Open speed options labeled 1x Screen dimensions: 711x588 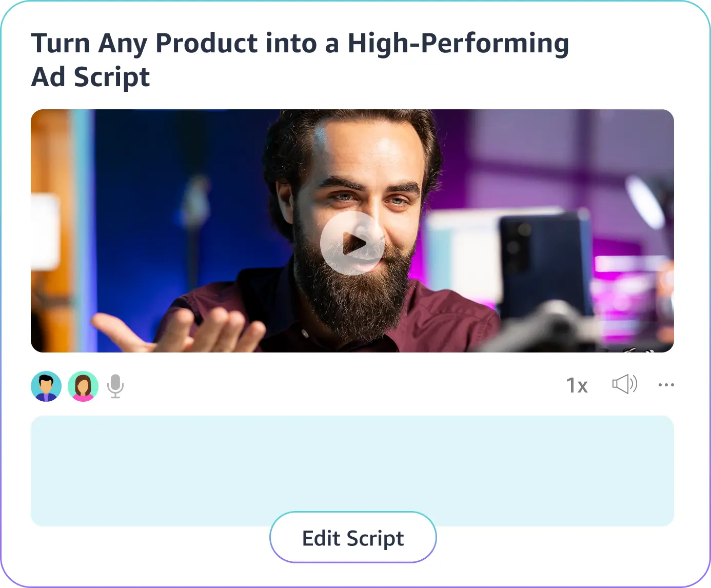pyautogui.click(x=577, y=385)
